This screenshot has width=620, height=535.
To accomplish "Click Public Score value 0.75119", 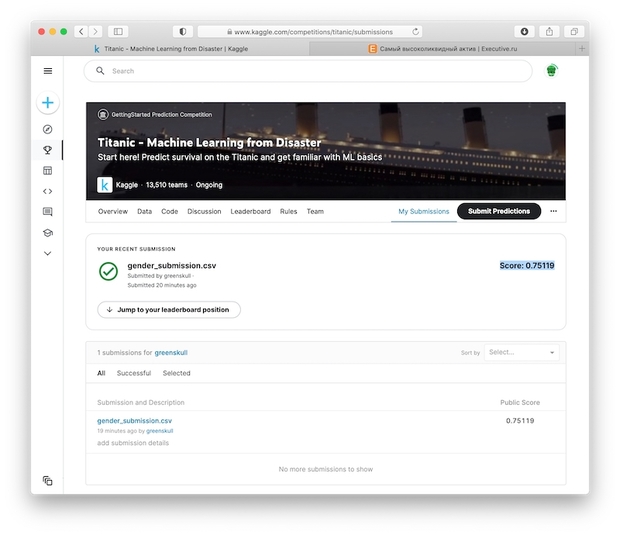I will [520, 421].
